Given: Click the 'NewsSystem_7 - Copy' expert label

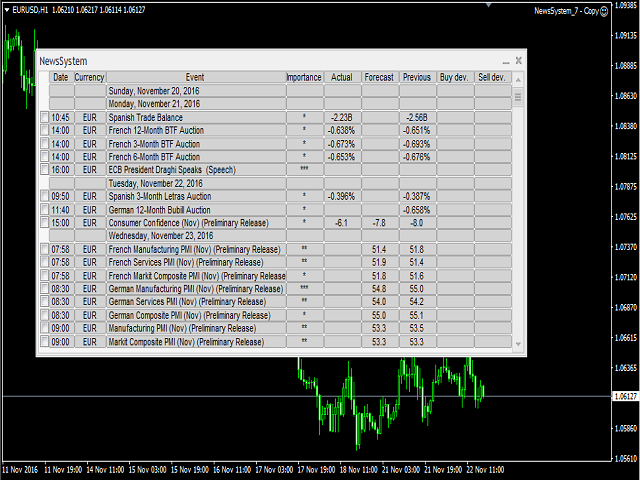Looking at the screenshot, I should tap(567, 11).
